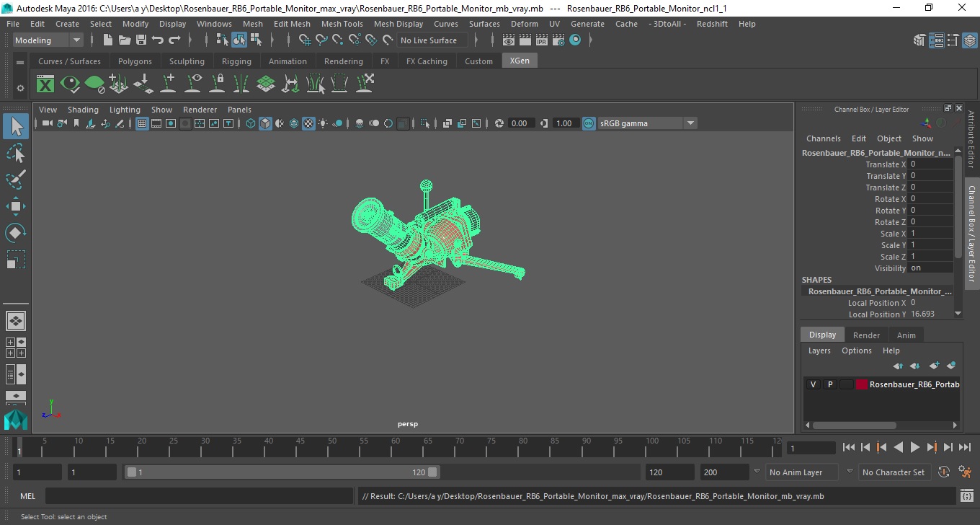Toggle layer playback P box
This screenshot has width=980, height=525.
pyautogui.click(x=830, y=384)
